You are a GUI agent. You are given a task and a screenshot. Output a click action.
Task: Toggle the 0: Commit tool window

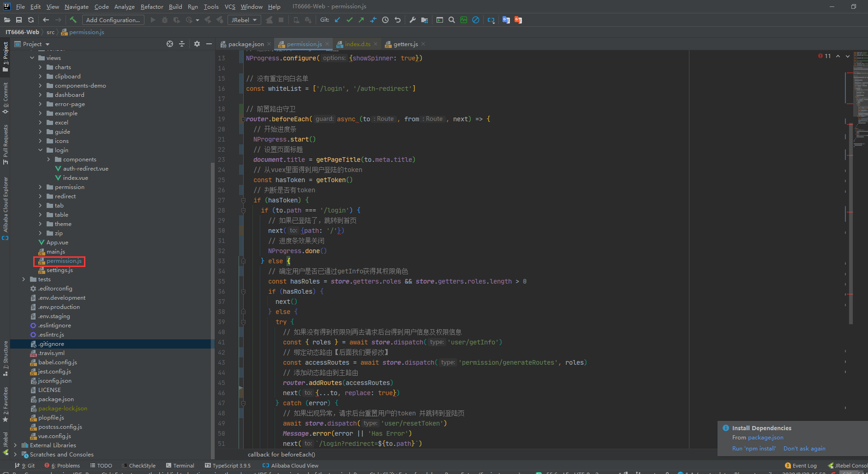[x=5, y=98]
